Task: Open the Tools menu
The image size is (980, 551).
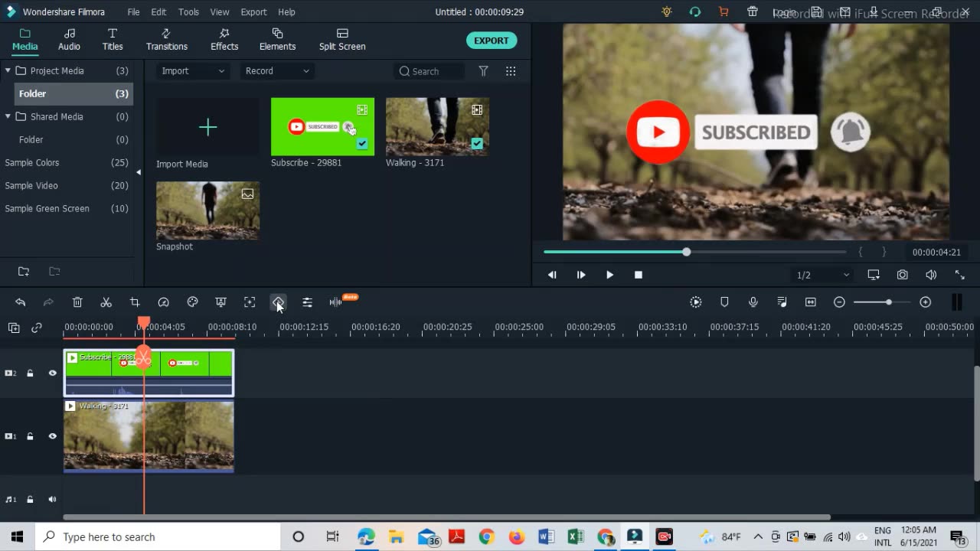Action: tap(188, 12)
